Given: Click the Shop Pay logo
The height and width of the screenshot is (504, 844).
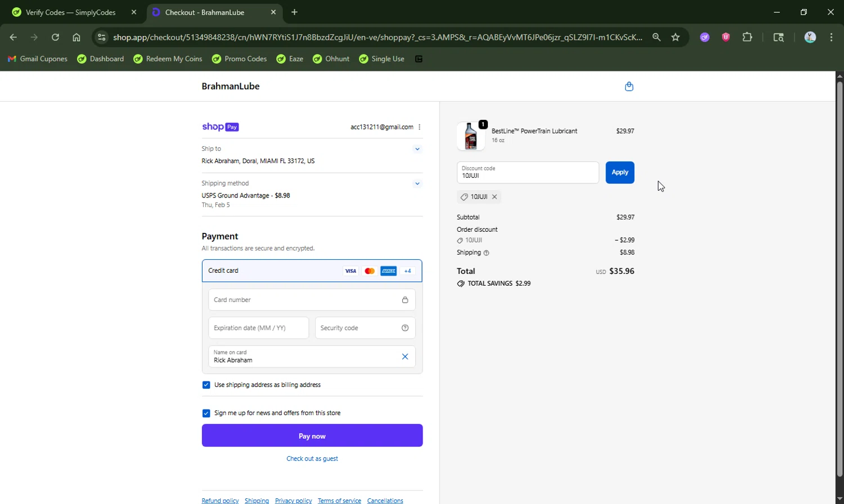Looking at the screenshot, I should pyautogui.click(x=221, y=127).
